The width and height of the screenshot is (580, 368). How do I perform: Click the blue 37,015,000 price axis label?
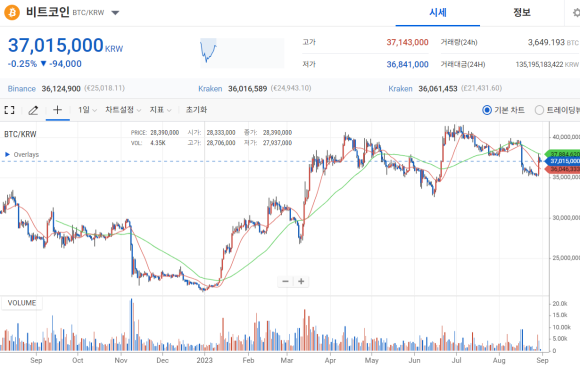(x=562, y=161)
